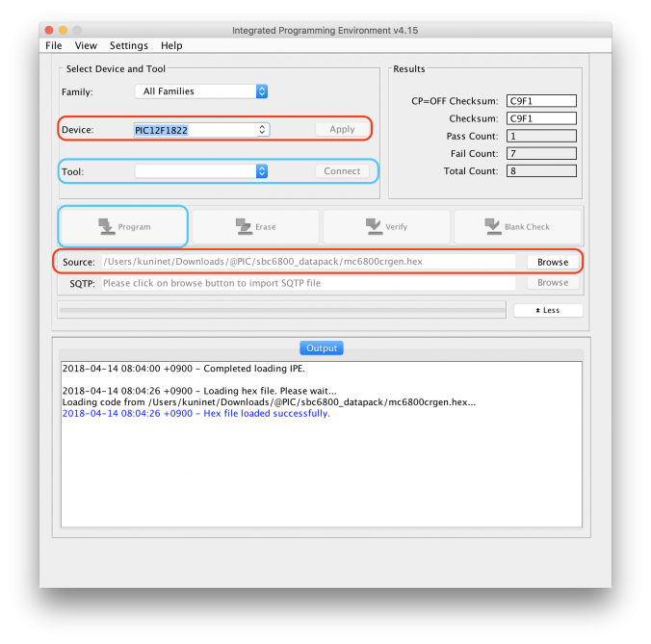Viewport: 651px width, 644px height.
Task: Open the Help menu
Action: (x=171, y=45)
